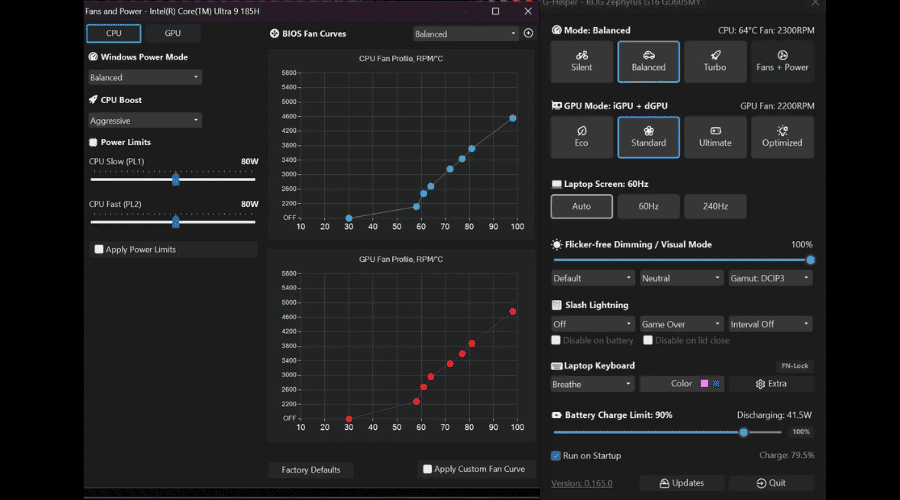This screenshot has width=900, height=500.
Task: Select Silent performance mode
Action: click(x=581, y=61)
